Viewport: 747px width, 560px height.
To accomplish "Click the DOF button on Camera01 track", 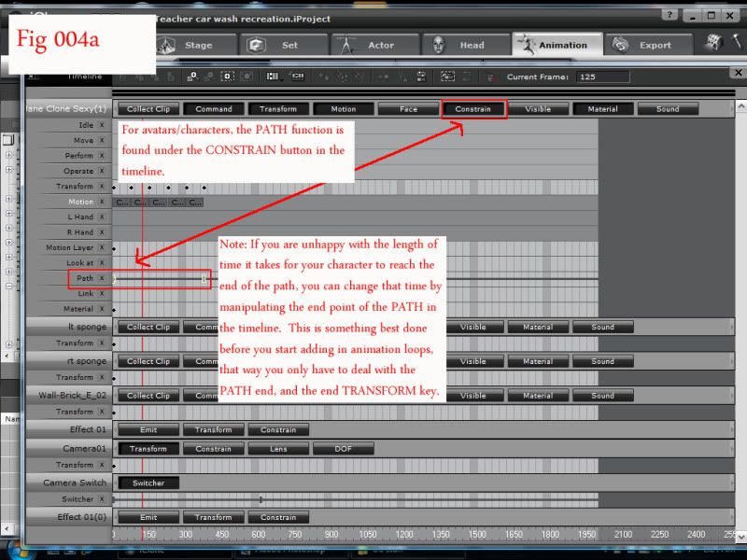I will pos(343,449).
